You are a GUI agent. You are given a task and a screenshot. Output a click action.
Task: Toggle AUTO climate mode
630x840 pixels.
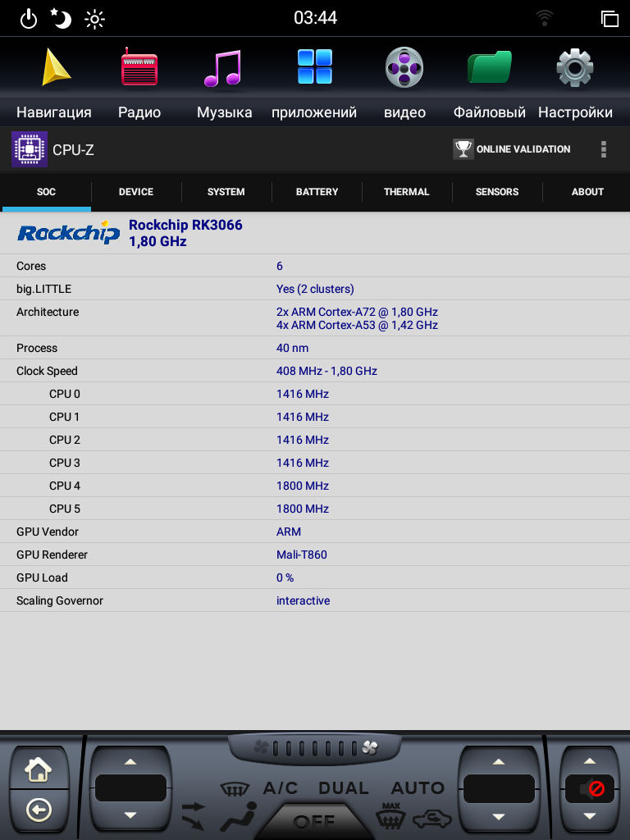click(x=418, y=788)
